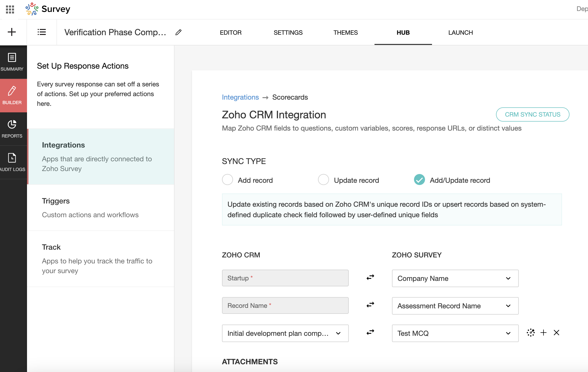This screenshot has height=372, width=588.
Task: Switch to the Editor tab
Action: pos(230,33)
